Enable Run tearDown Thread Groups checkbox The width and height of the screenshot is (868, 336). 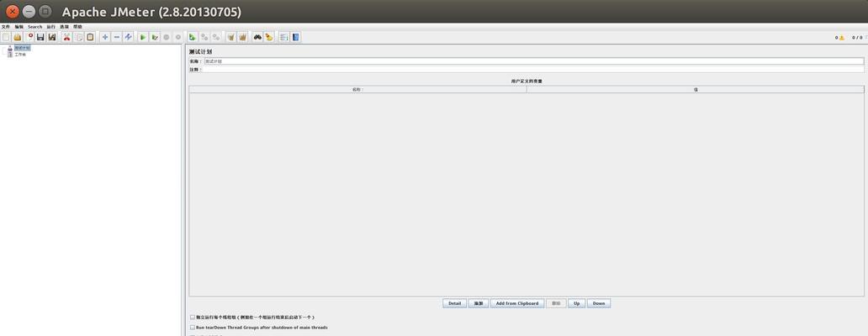coord(192,327)
